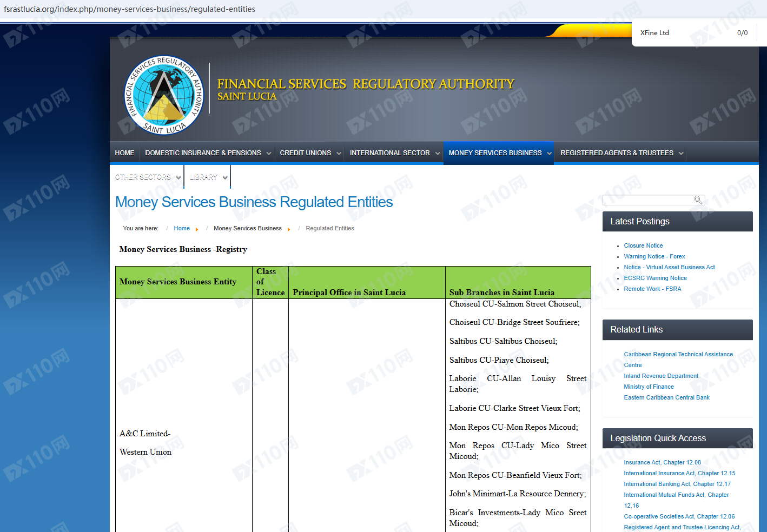Open Notice - Virtual Asset Business Act
The width and height of the screenshot is (767, 532).
tap(669, 267)
